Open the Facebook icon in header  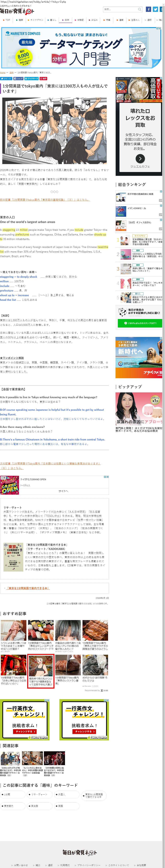point(148,9)
